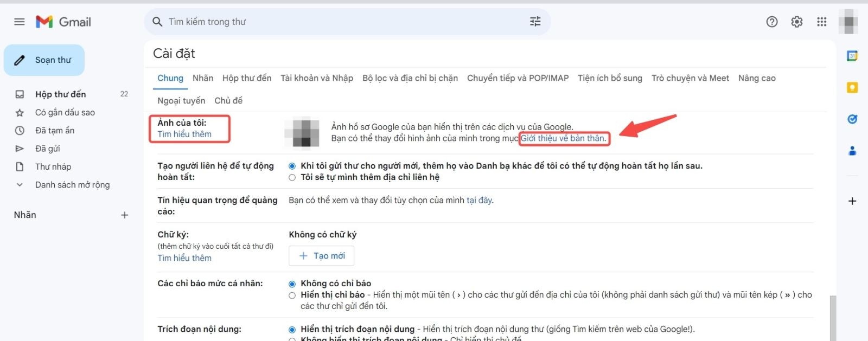The height and width of the screenshot is (341, 868).
Task: Click the Không có chữ ký text
Action: 323,235
